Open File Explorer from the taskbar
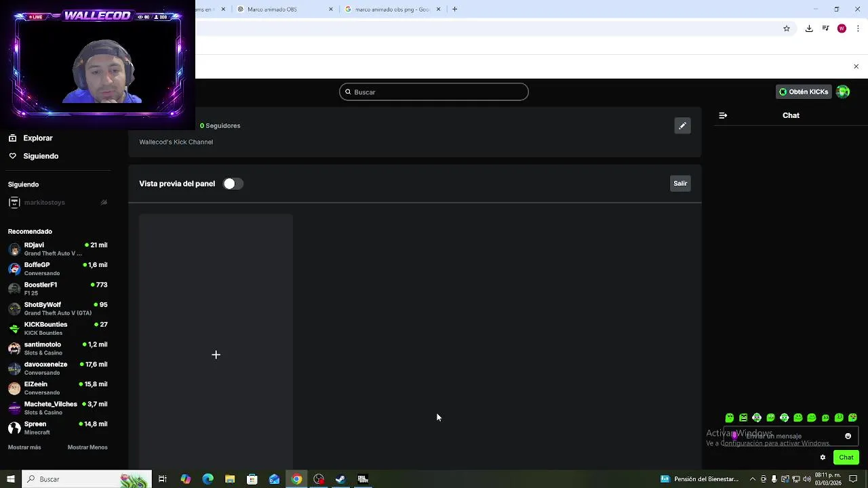This screenshot has width=868, height=488. tap(230, 479)
